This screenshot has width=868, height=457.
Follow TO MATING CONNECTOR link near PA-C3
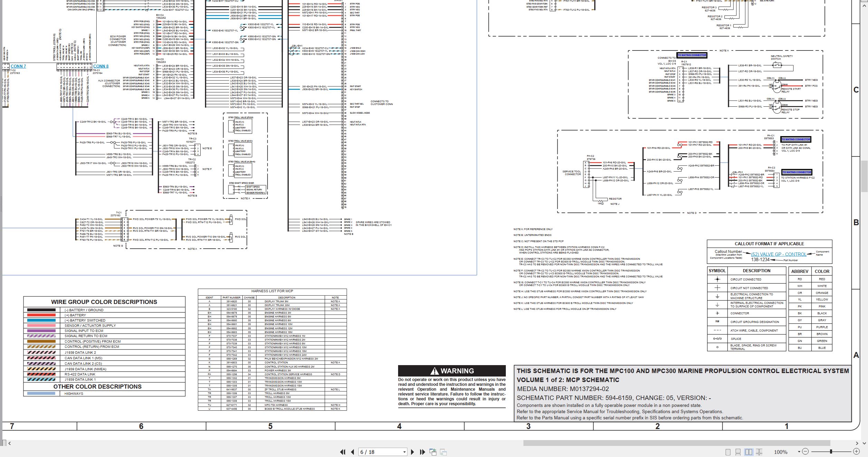(797, 172)
